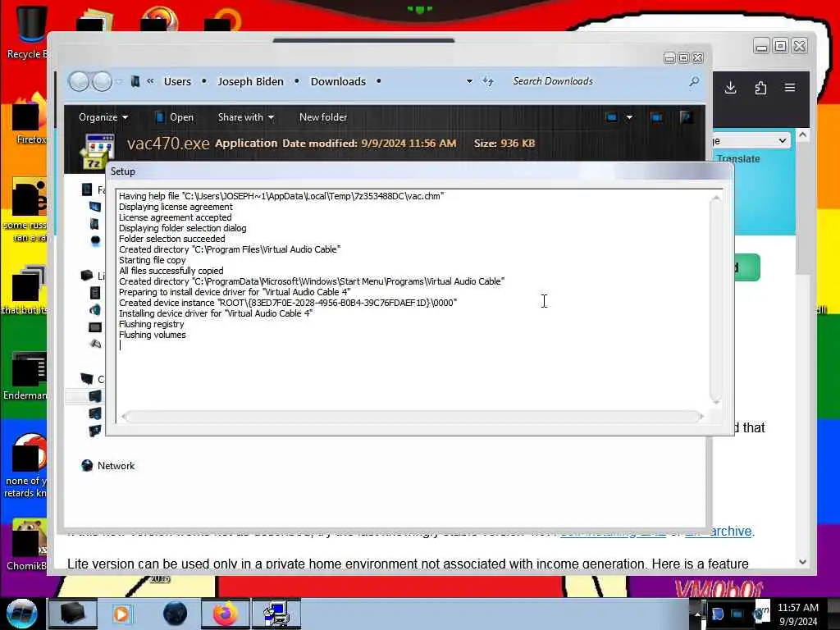The height and width of the screenshot is (630, 840).
Task: Click the location icon before Users breadcrumb
Action: pyautogui.click(x=135, y=81)
